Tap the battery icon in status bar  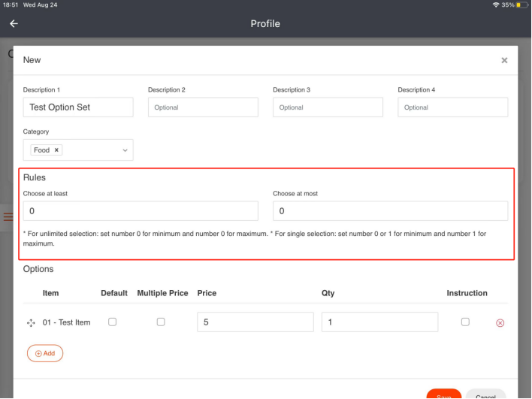pyautogui.click(x=521, y=5)
